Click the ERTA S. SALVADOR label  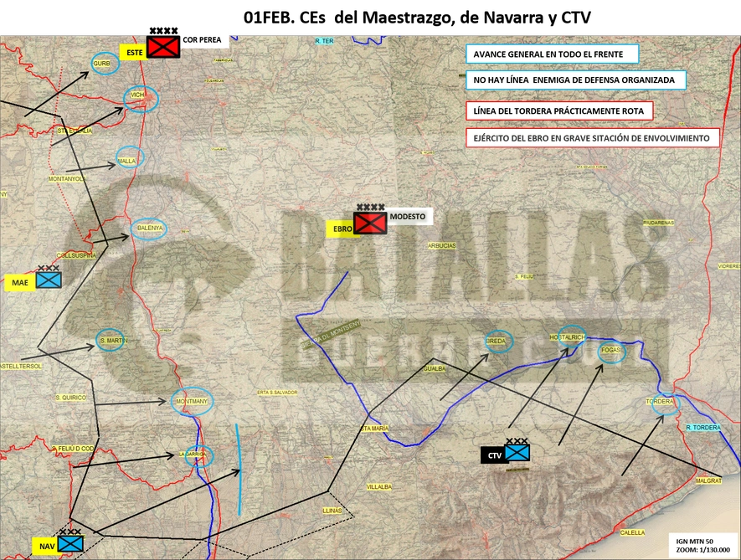tap(277, 393)
